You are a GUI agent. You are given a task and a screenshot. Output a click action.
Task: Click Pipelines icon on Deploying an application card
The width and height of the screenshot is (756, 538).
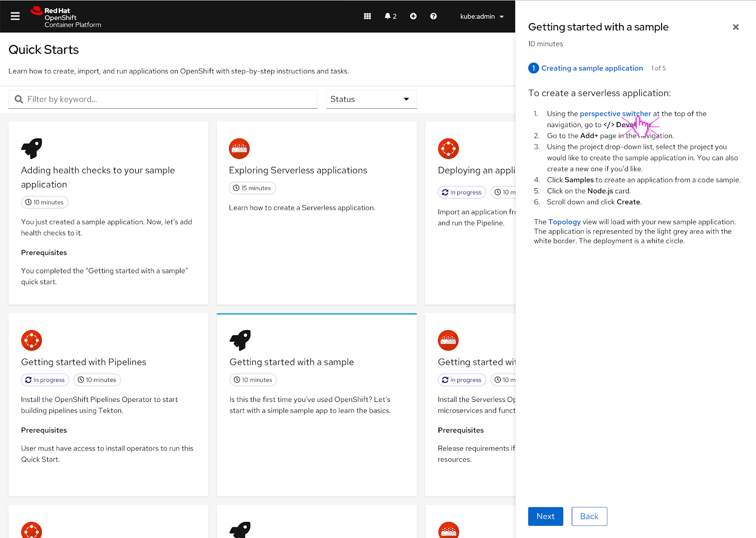[448, 148]
